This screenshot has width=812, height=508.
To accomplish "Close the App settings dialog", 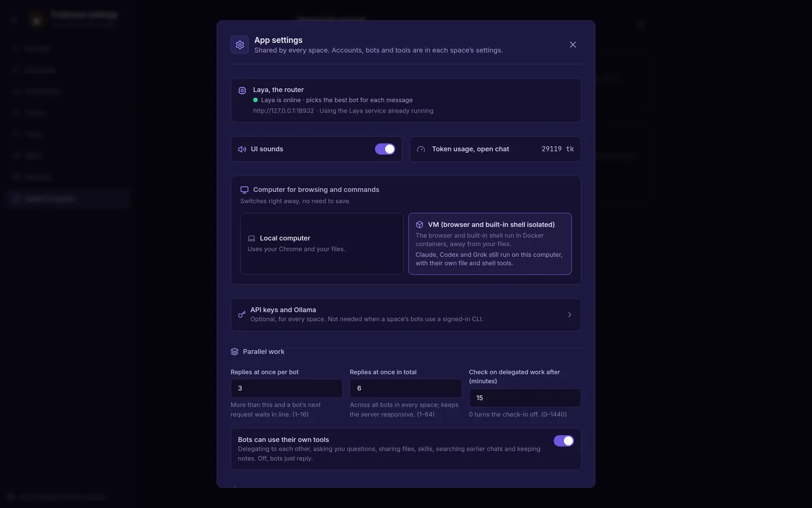I will (x=573, y=45).
